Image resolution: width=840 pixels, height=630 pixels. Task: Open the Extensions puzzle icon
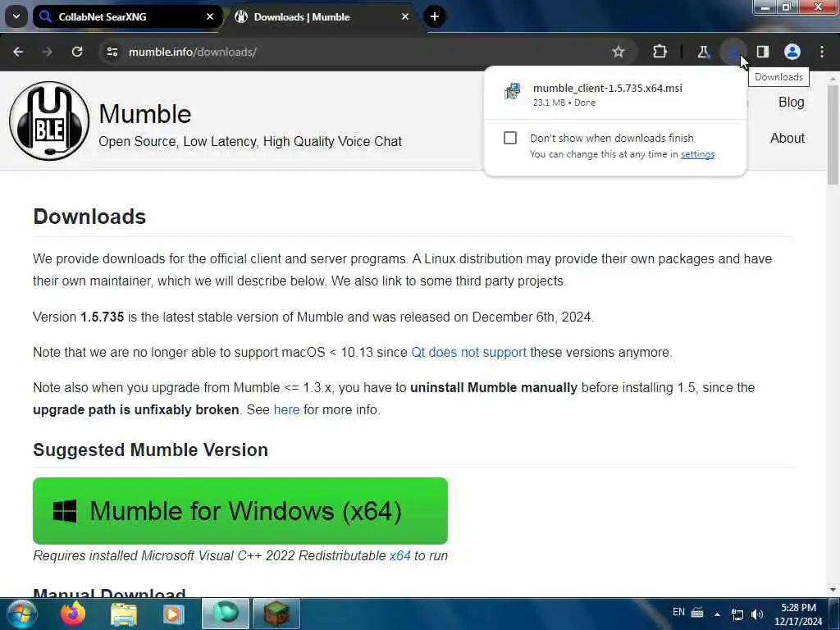pyautogui.click(x=660, y=52)
